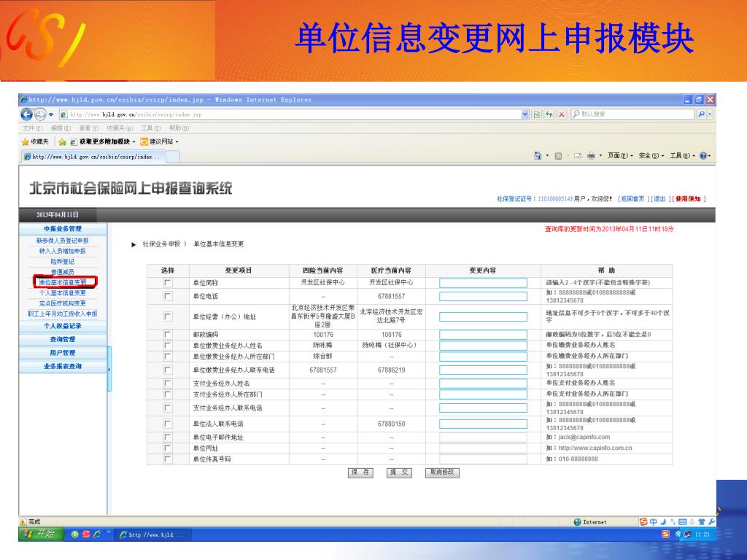Image resolution: width=747 pixels, height=560 pixels.
Task: Click the blue help question mark icon
Action: click(x=703, y=156)
